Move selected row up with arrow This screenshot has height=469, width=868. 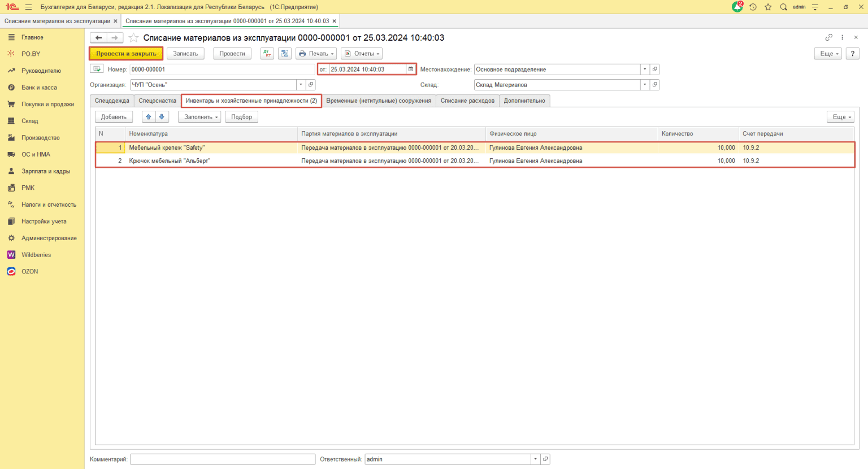[x=149, y=117]
